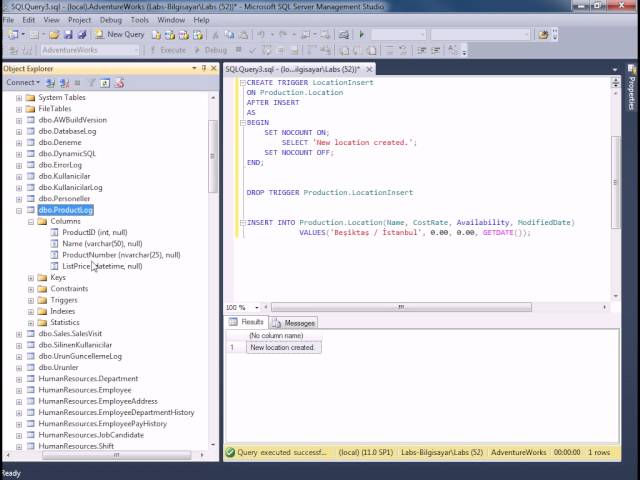Click the green Start play icon

361,35
